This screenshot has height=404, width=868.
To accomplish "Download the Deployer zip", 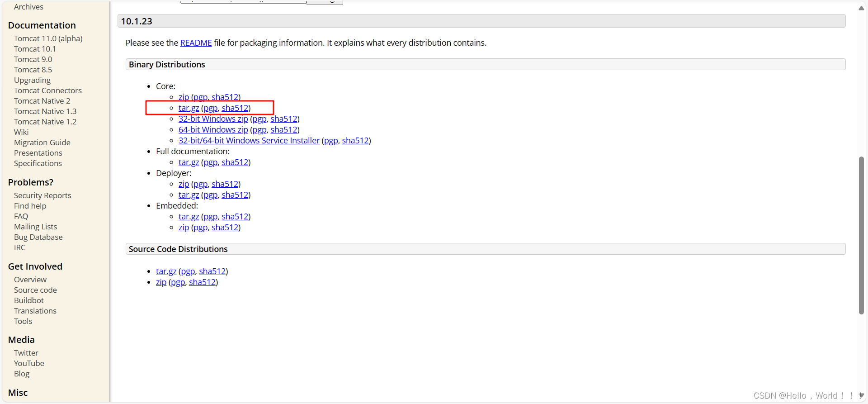I will point(184,184).
